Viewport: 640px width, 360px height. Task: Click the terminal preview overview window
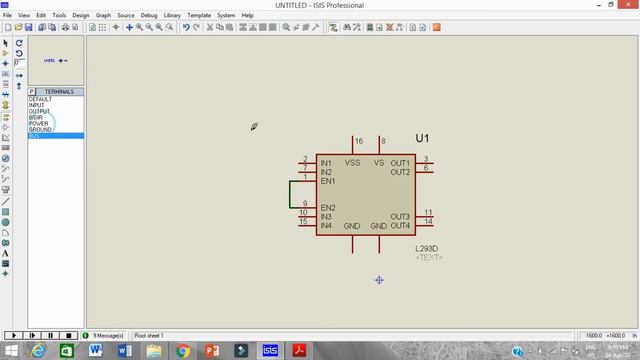[56, 60]
